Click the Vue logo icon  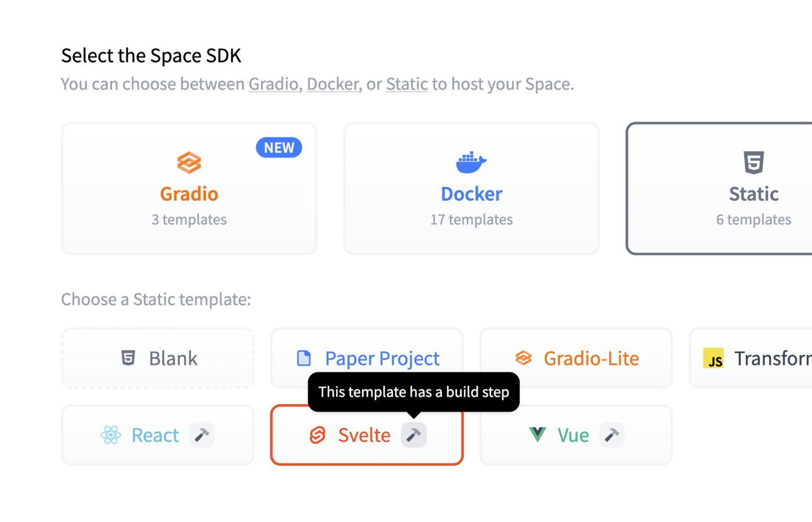538,434
